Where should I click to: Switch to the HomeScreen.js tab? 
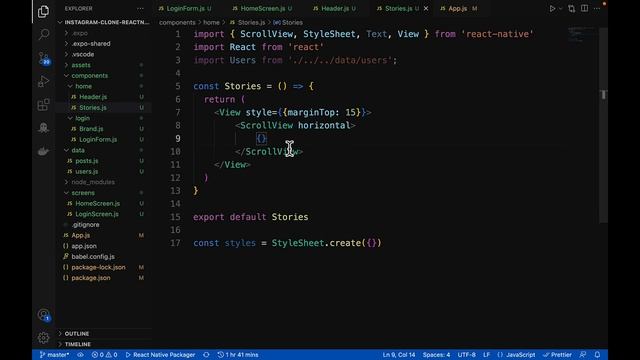click(262, 9)
